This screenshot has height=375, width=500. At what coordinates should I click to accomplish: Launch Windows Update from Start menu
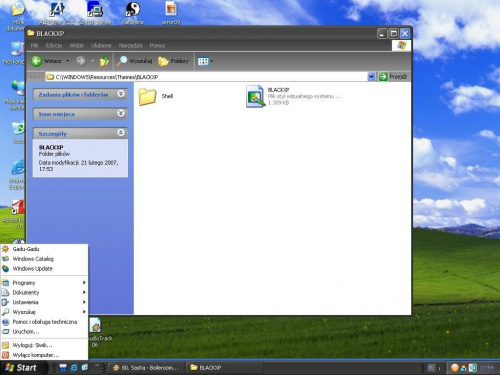tap(44, 268)
